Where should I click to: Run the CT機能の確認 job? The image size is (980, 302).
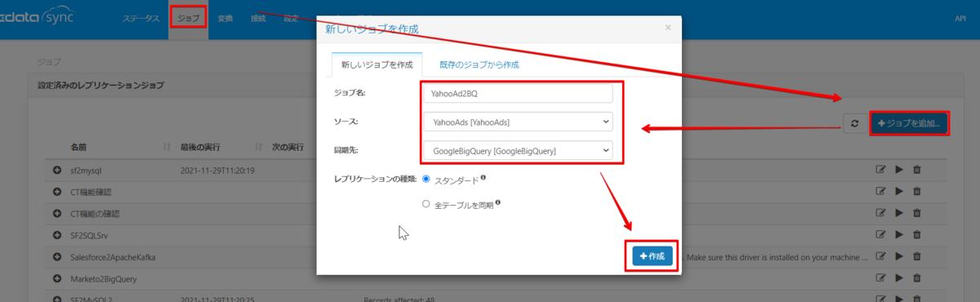(899, 214)
